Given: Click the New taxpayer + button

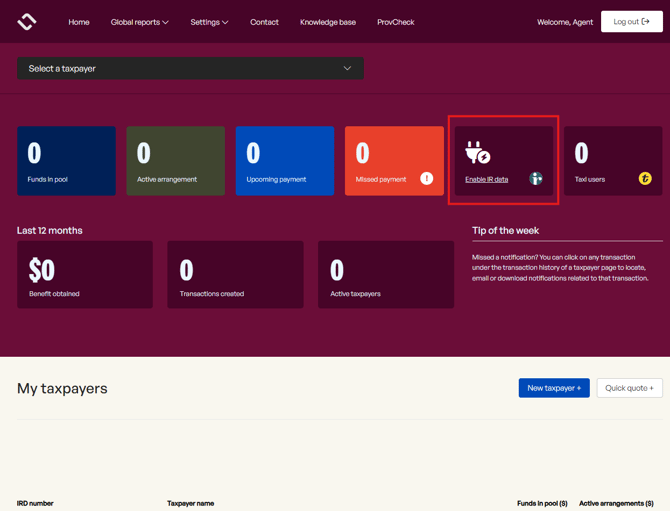Looking at the screenshot, I should [554, 388].
